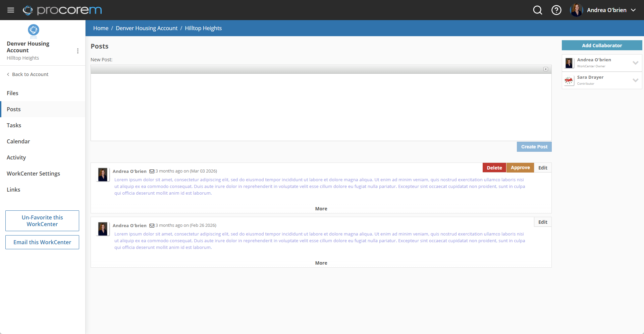Select Posts in the sidebar
This screenshot has height=334, width=644.
pyautogui.click(x=43, y=109)
